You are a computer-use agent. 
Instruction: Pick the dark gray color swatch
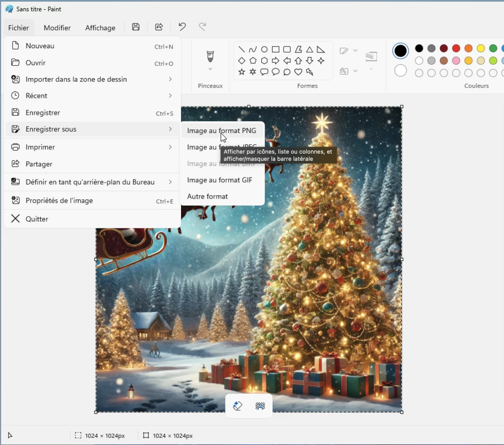tap(431, 48)
